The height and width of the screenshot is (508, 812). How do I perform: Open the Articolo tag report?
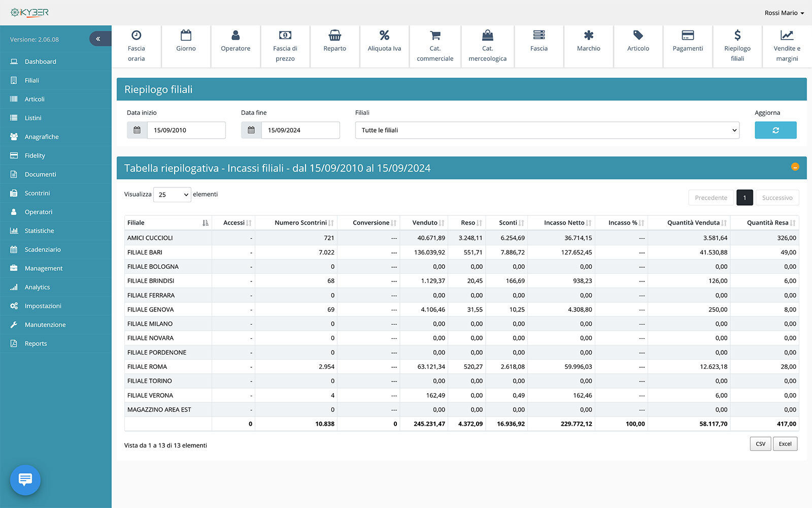(638, 46)
